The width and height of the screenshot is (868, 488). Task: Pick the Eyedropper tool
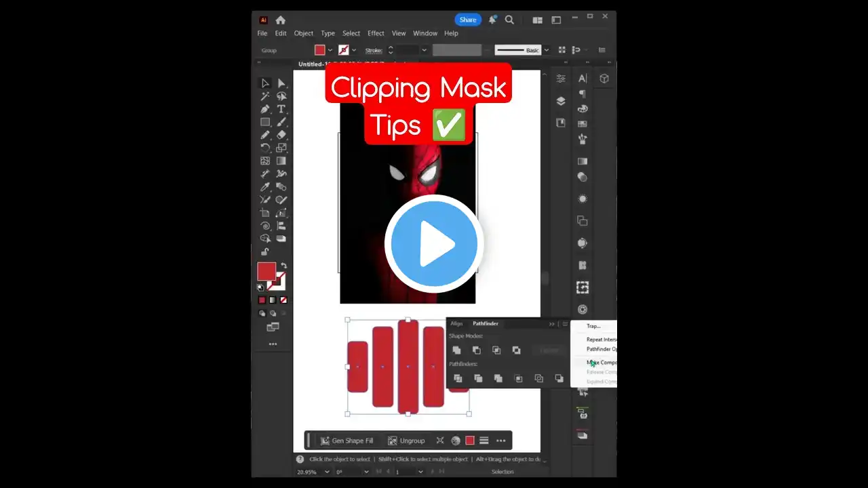tap(265, 187)
